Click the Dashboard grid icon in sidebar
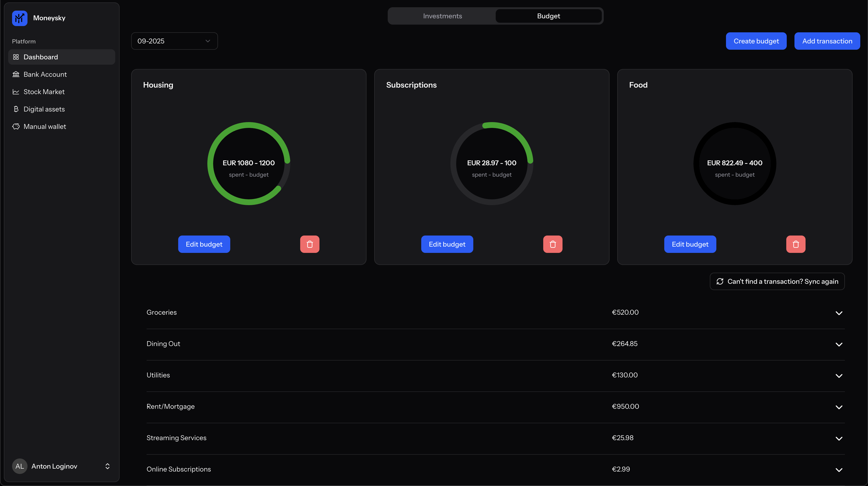 click(x=16, y=57)
